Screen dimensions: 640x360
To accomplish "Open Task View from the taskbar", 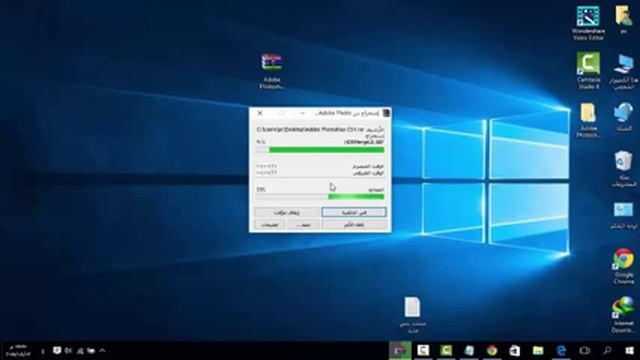I will 584,351.
